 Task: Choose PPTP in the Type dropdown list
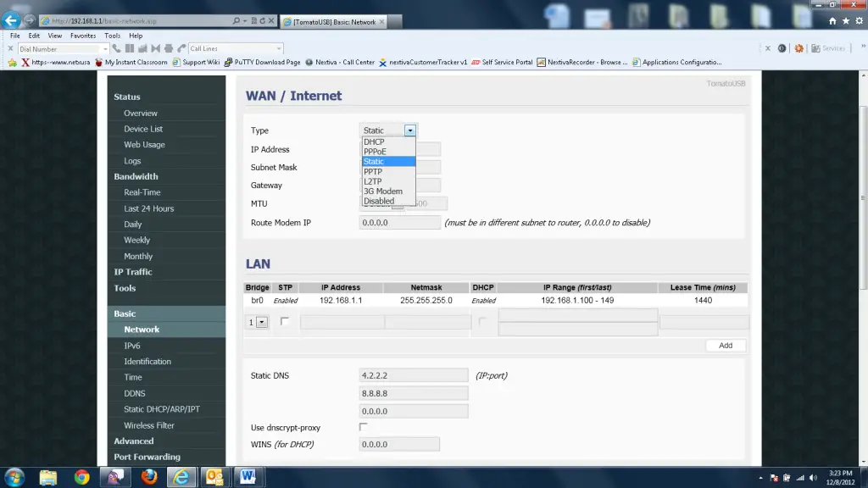click(388, 171)
